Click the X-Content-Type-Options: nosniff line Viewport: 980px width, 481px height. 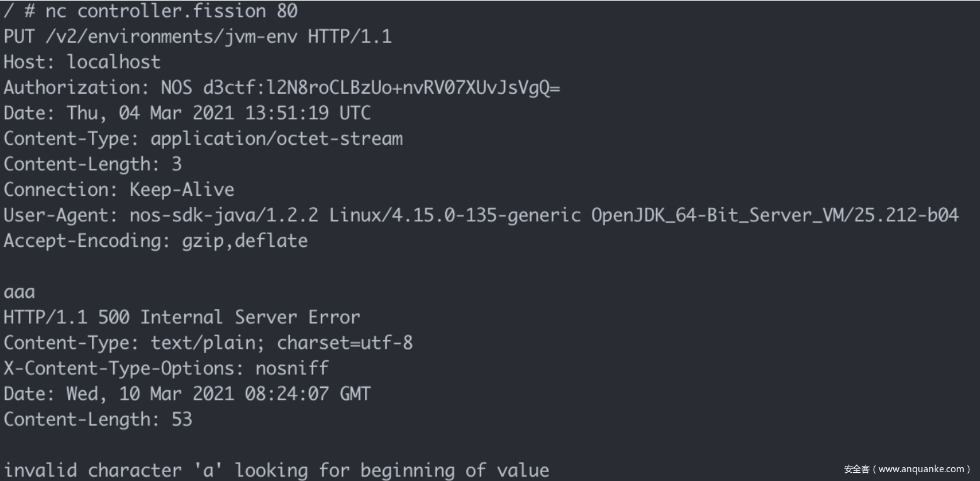point(166,368)
